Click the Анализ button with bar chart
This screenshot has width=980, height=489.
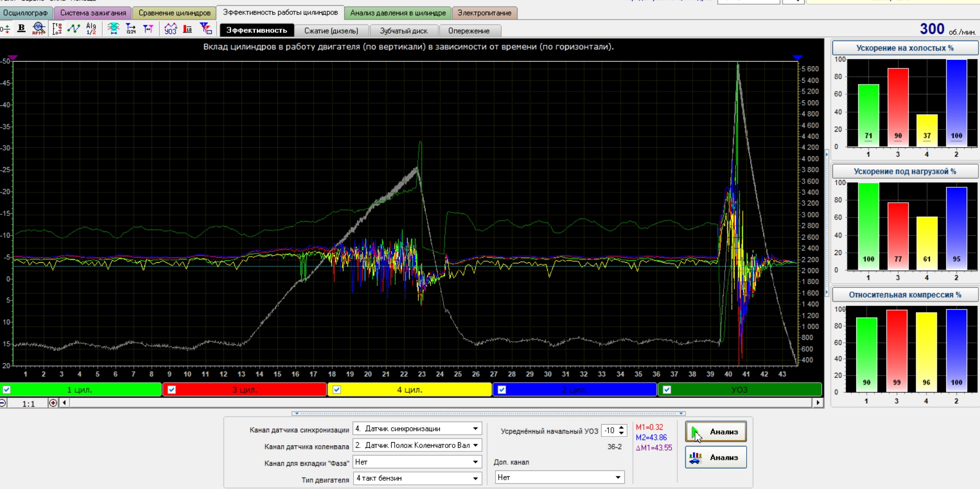715,458
